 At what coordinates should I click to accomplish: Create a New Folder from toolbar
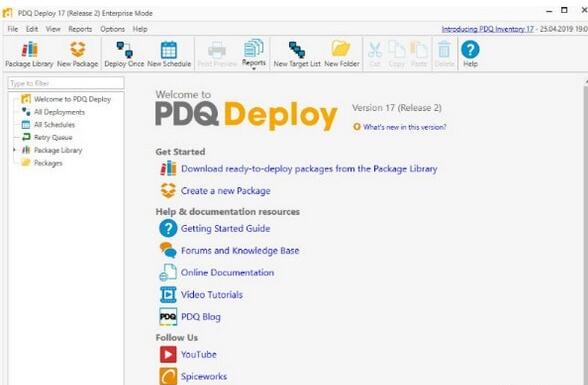click(342, 55)
